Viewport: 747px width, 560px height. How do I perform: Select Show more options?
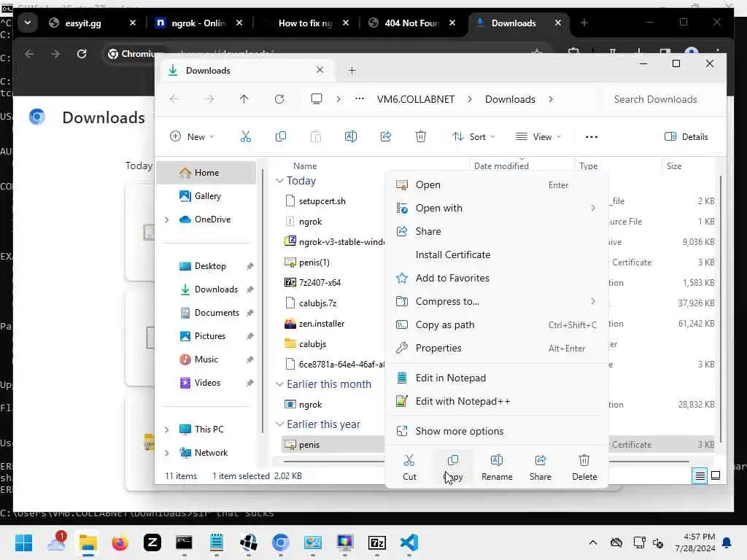pos(496,432)
